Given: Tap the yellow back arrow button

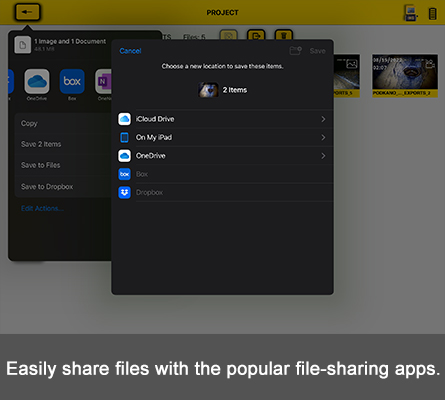Looking at the screenshot, I should click(x=27, y=12).
